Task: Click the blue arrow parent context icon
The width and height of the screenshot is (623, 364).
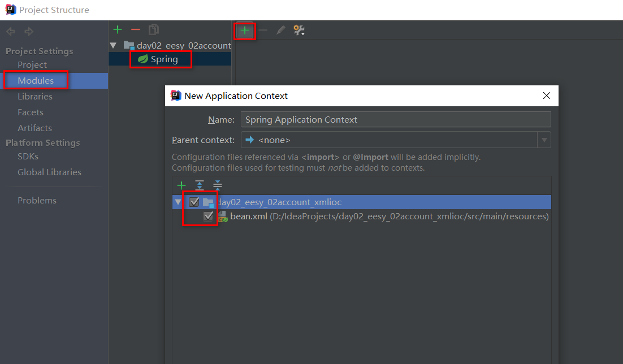Action: [x=250, y=140]
